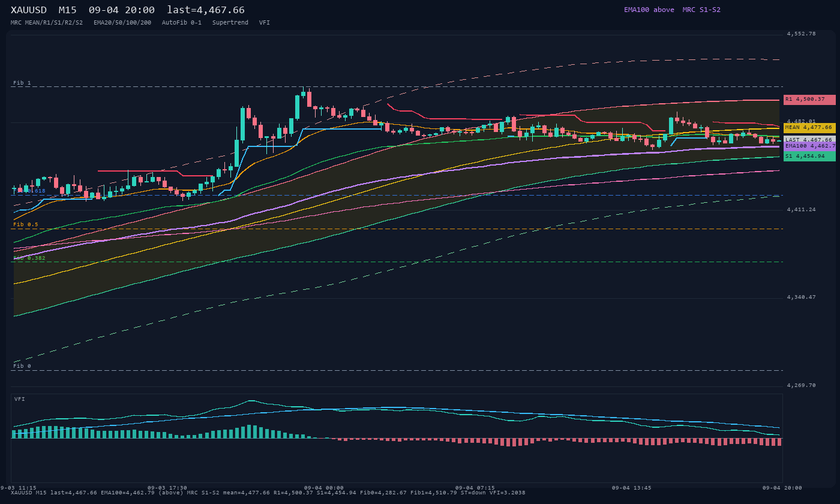Click the Fib 0 level label

[x=22, y=366]
